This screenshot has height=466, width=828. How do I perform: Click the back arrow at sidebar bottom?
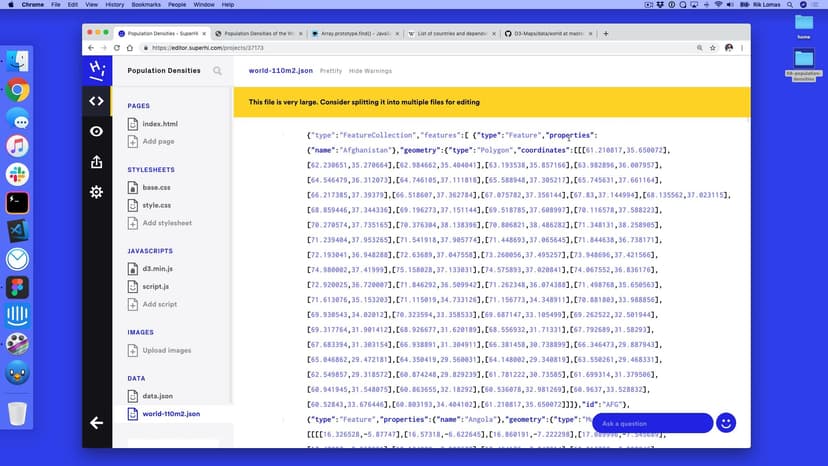pyautogui.click(x=96, y=423)
